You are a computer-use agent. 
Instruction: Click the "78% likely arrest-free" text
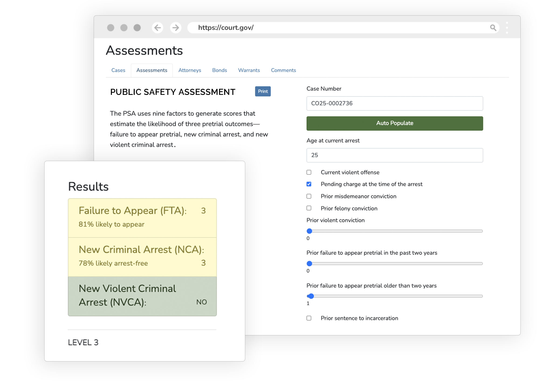click(x=113, y=263)
